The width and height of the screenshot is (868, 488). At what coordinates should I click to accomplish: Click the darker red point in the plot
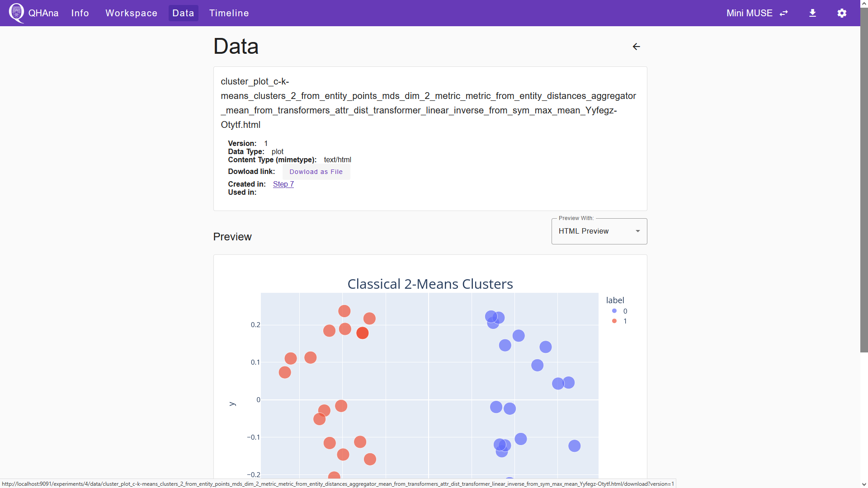point(362,333)
